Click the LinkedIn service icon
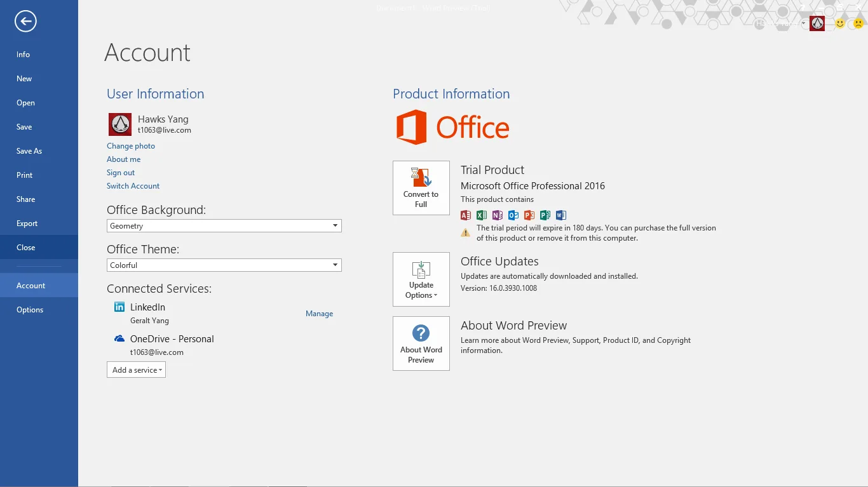Image resolution: width=868 pixels, height=487 pixels. click(x=119, y=307)
